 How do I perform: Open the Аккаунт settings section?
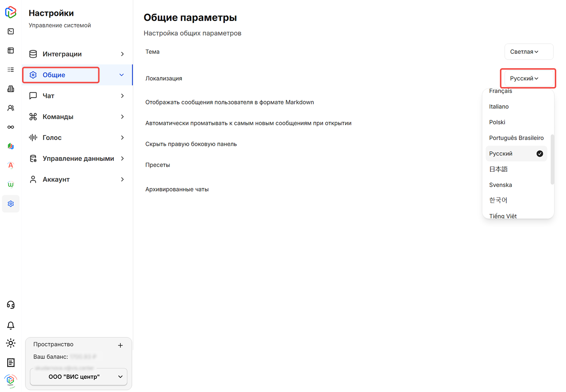[77, 179]
